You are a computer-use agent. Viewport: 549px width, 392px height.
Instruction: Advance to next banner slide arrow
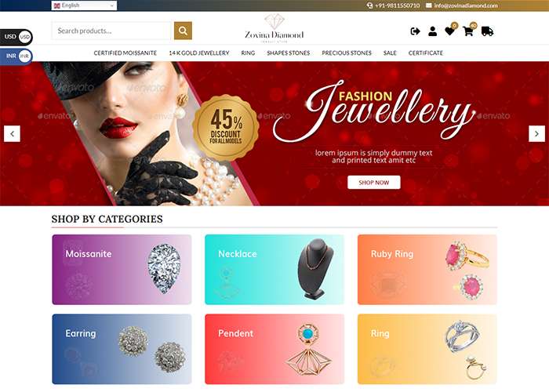tap(536, 134)
